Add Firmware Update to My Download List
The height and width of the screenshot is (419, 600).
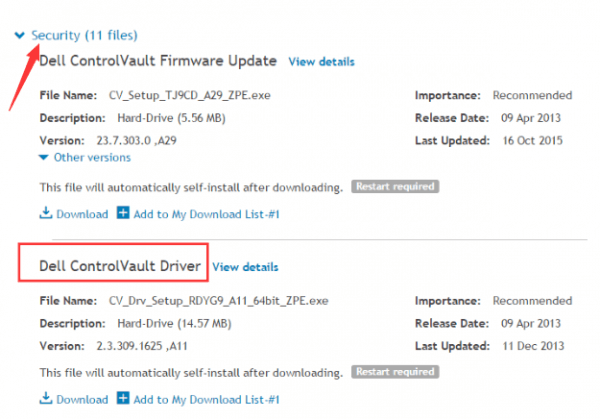207,214
